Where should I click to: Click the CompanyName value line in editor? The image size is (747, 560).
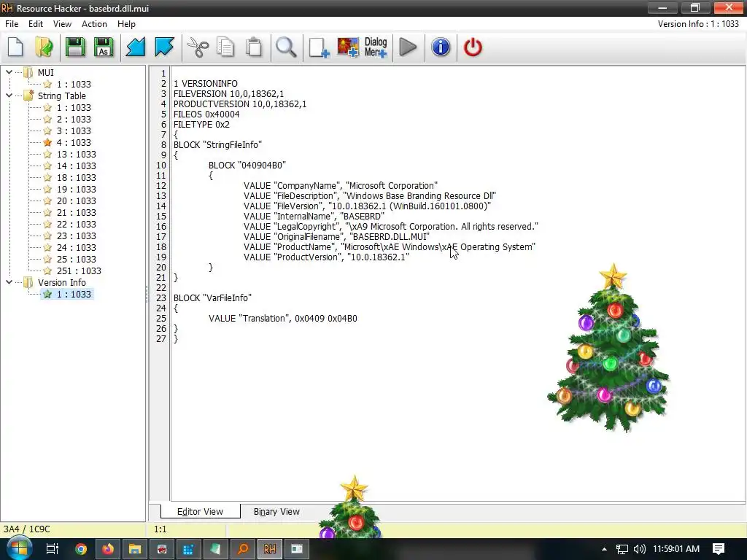(x=340, y=186)
